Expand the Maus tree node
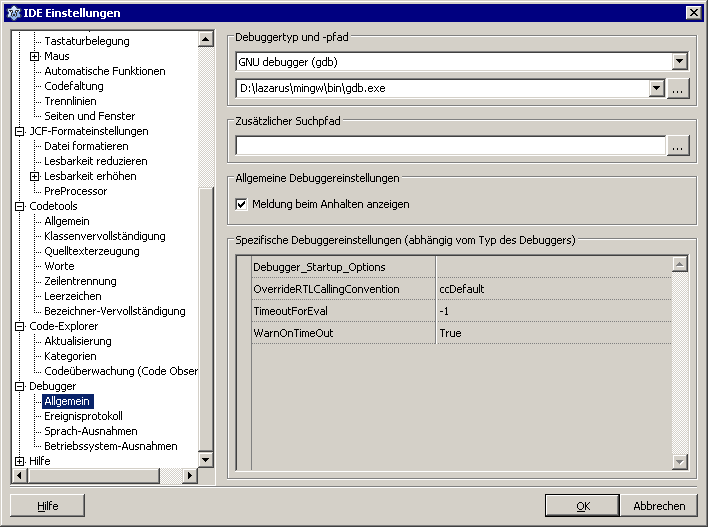 click(x=34, y=56)
